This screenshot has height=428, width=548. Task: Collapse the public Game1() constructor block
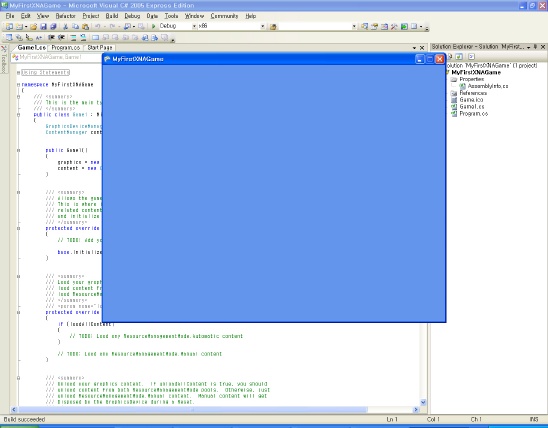19,151
